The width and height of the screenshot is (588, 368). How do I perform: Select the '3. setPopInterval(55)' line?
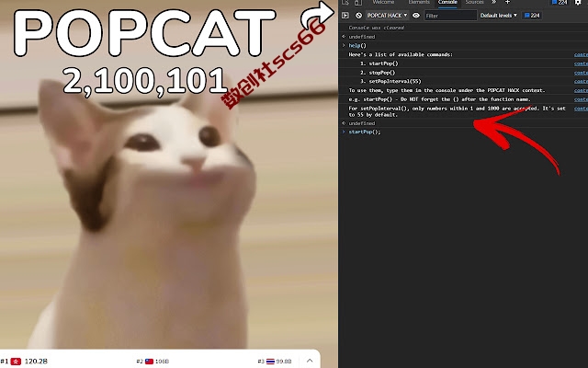pyautogui.click(x=390, y=81)
